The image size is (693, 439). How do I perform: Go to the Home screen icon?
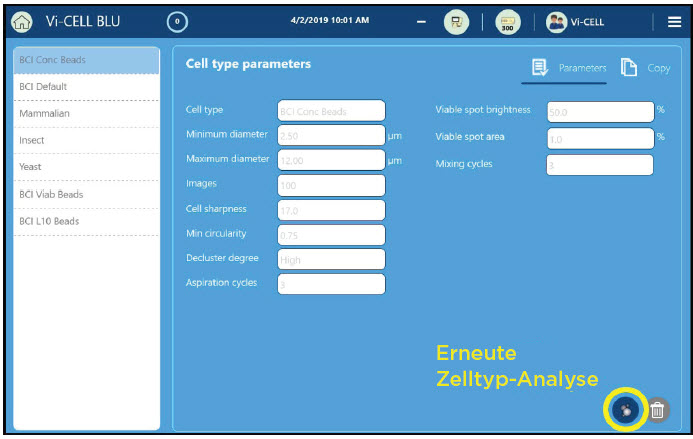(x=22, y=22)
